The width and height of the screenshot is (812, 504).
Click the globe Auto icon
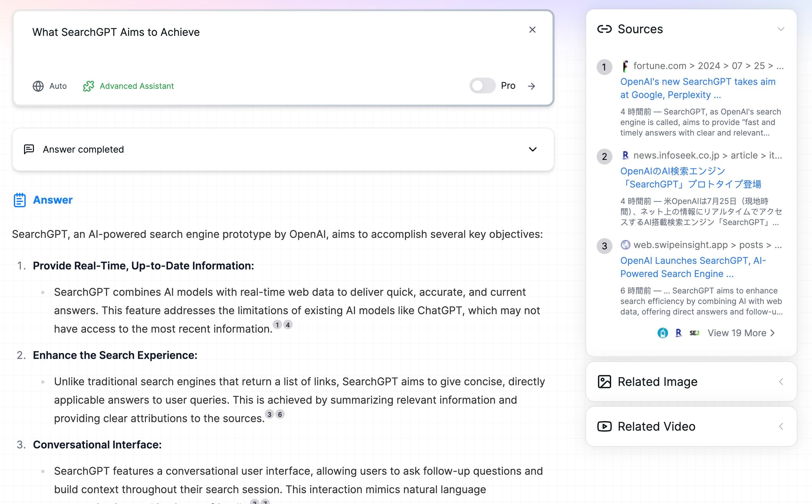click(x=38, y=86)
